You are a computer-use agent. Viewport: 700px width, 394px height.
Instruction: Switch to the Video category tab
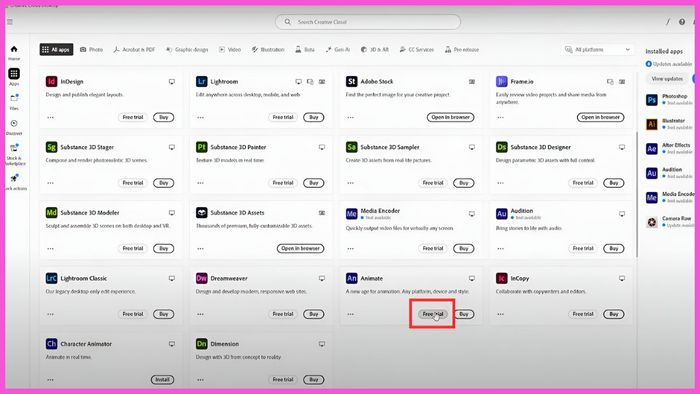click(230, 50)
